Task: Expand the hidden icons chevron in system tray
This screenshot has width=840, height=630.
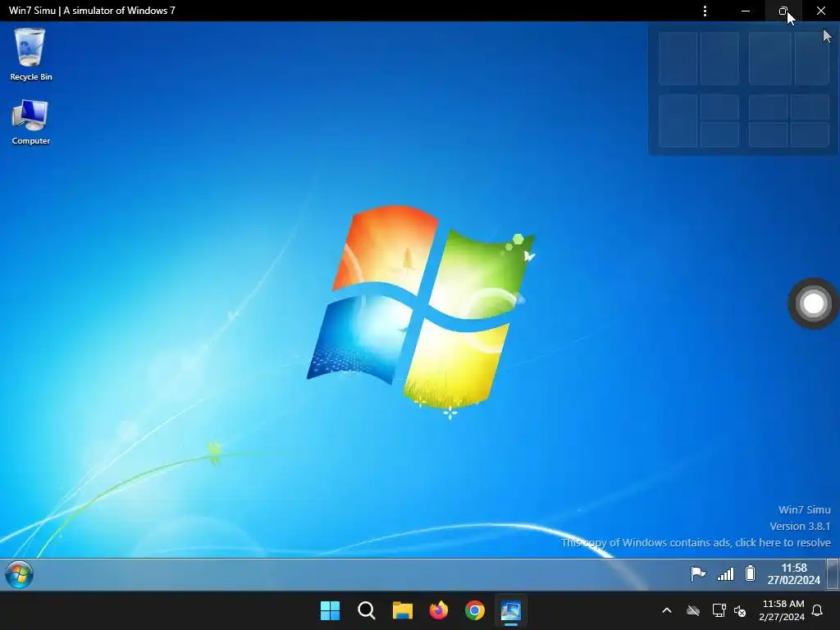Action: tap(667, 610)
